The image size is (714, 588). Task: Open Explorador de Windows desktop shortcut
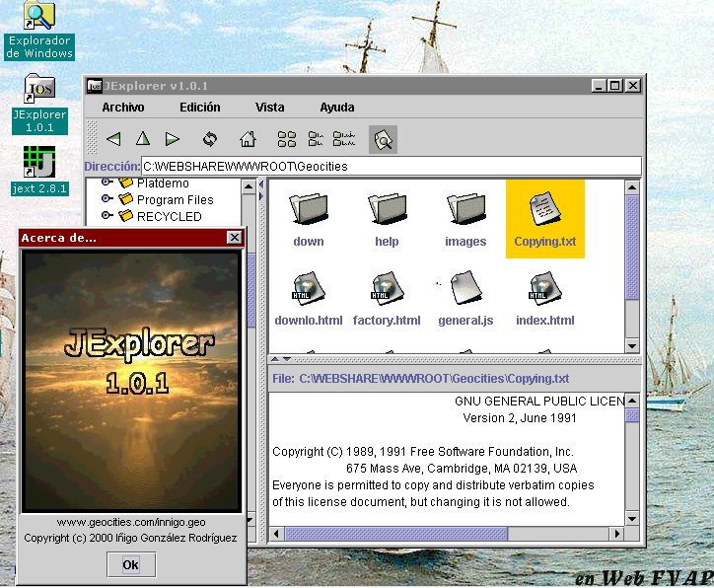coord(39,31)
